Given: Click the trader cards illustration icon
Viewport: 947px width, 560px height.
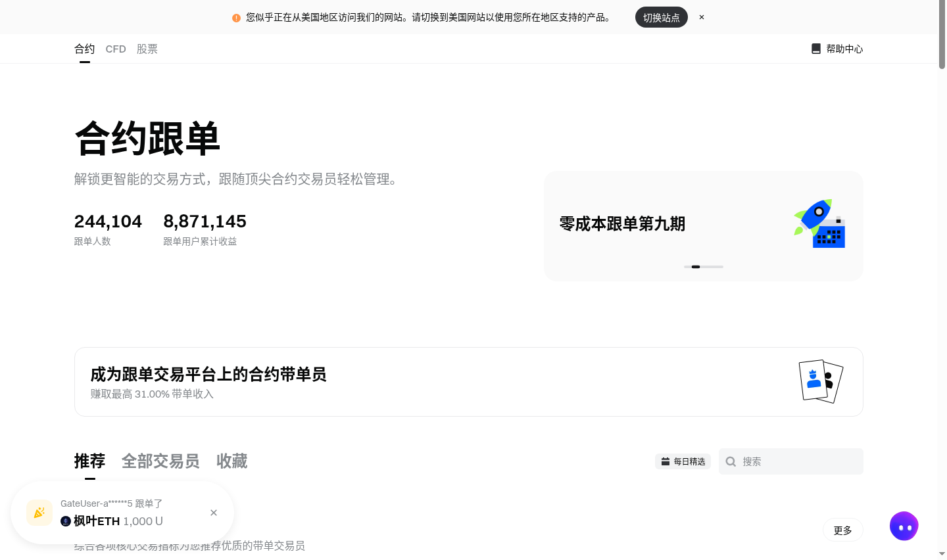Looking at the screenshot, I should [821, 381].
